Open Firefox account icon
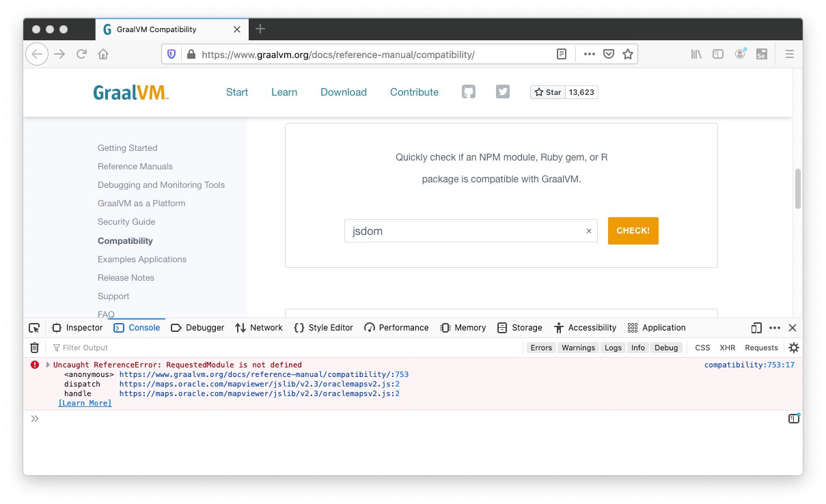 [740, 54]
